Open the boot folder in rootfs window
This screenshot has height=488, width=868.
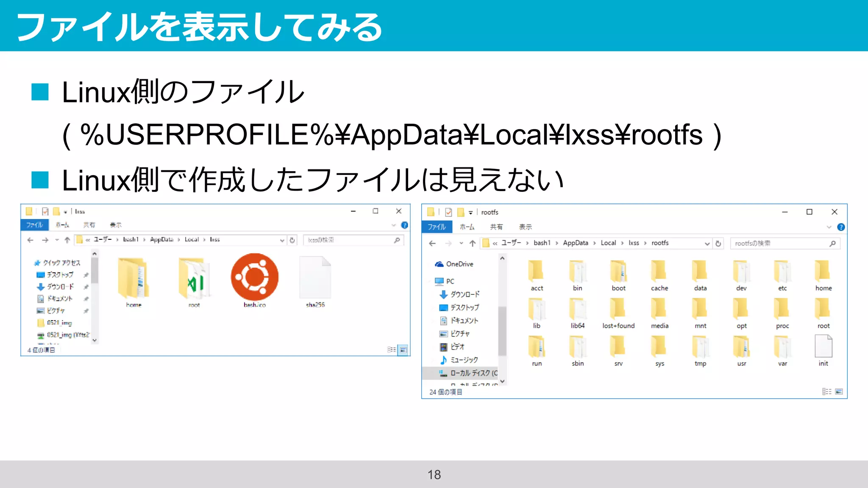[618, 275]
